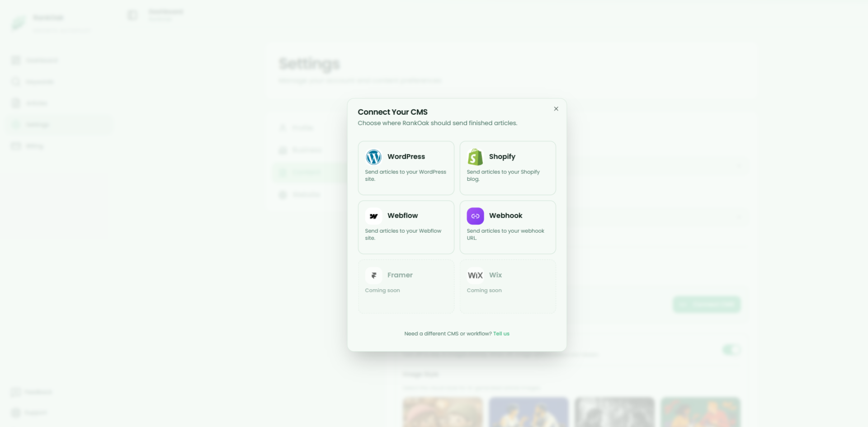The image size is (868, 427).
Task: Click the Webflow logo icon
Action: 373,216
